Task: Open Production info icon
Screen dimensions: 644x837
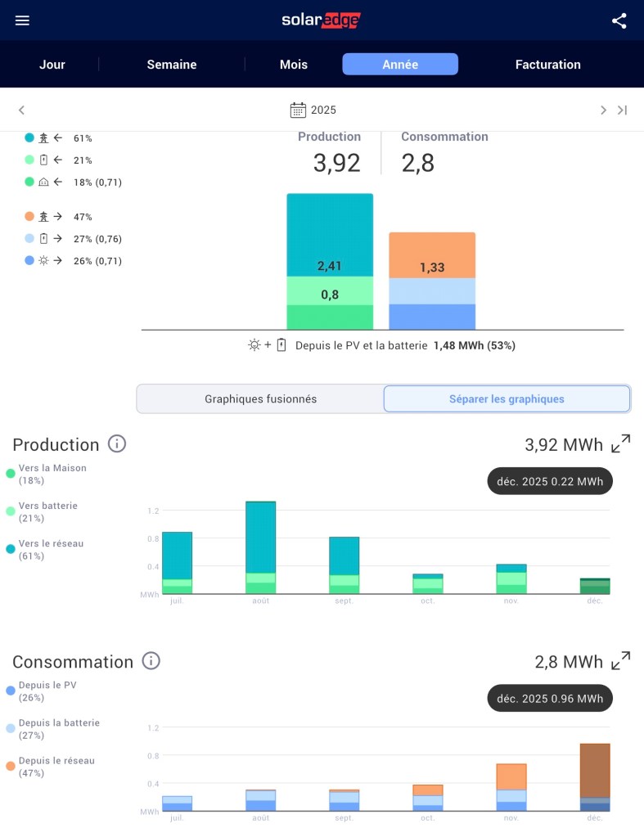Action: [117, 444]
